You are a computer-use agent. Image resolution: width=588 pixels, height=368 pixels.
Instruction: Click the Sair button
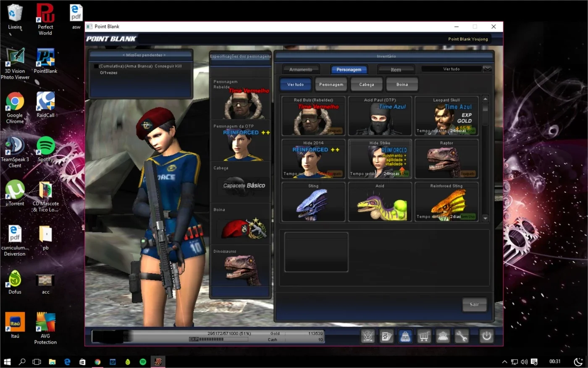pos(474,304)
